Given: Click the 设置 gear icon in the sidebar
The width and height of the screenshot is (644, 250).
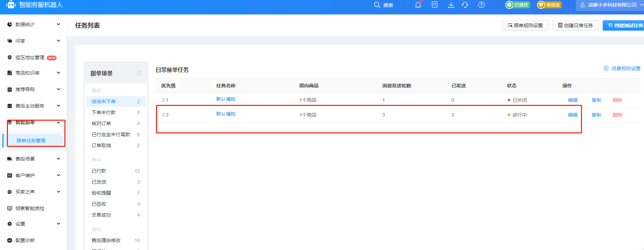Looking at the screenshot, I should tap(10, 224).
